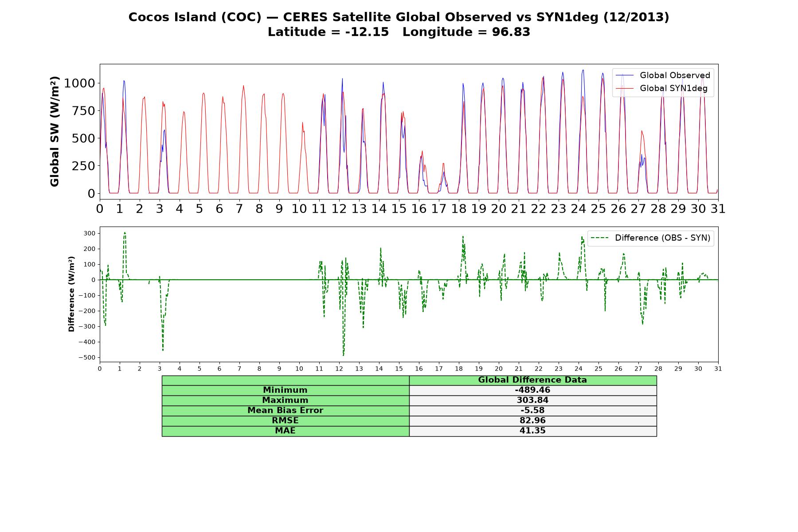Viewport: 798px width, 532px height.
Task: Select the Maximum value 303.84 cell
Action: (532, 400)
